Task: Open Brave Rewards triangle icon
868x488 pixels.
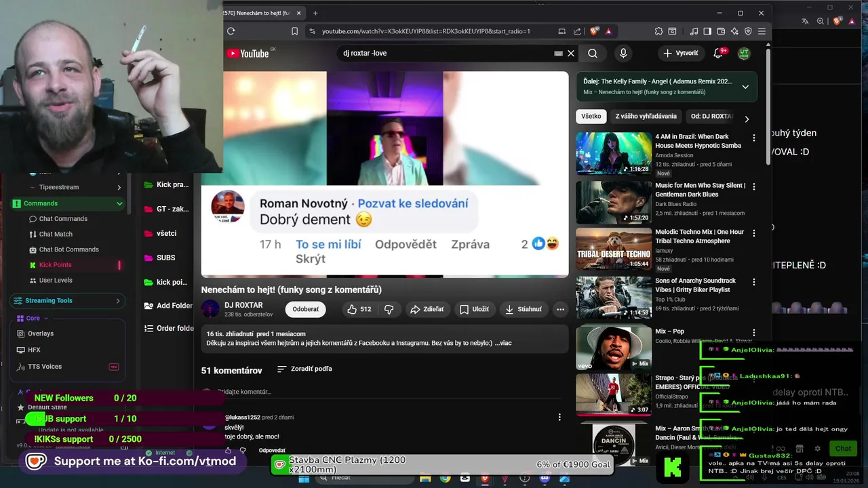Action: tap(609, 31)
